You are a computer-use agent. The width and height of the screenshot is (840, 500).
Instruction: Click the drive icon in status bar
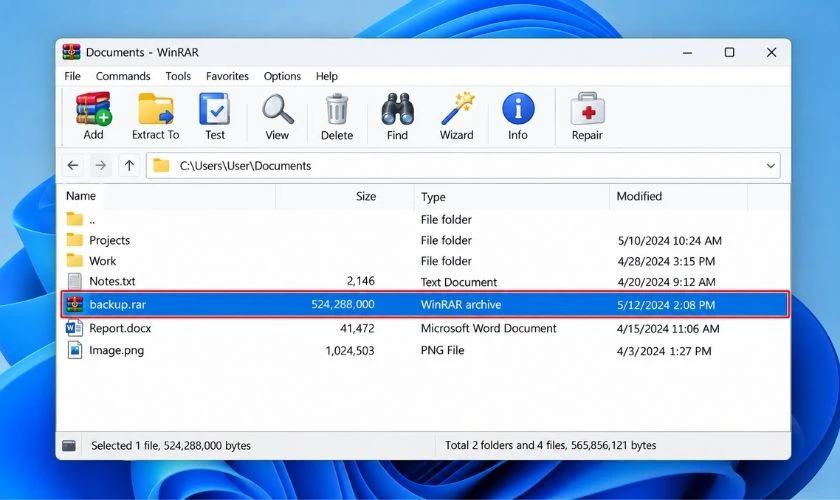coord(69,445)
